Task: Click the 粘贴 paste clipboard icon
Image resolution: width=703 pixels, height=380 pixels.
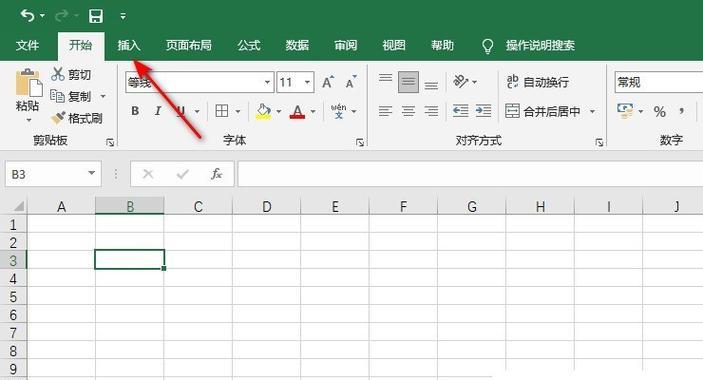Action: (x=28, y=82)
